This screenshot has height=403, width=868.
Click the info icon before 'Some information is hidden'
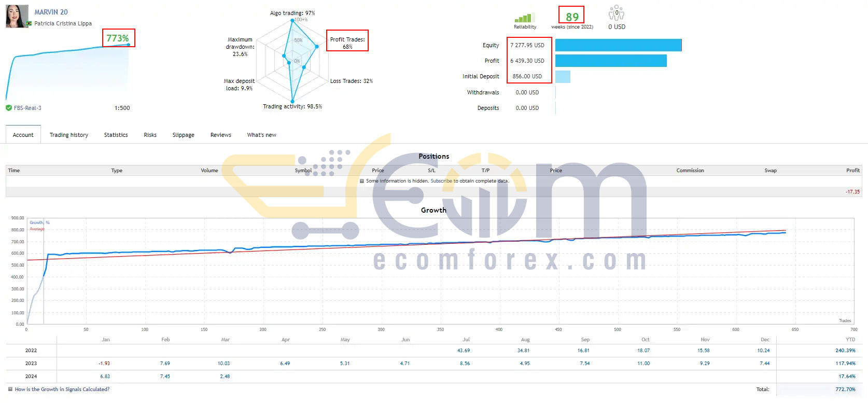pos(362,181)
